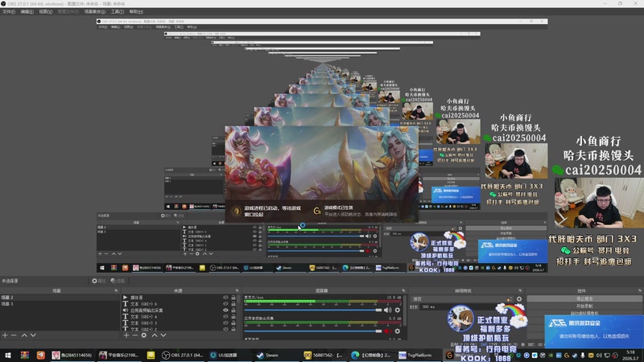This screenshot has width=644, height=362.
Task: Hide the 应用音频输出采集 source with its eye
Action: point(225,311)
